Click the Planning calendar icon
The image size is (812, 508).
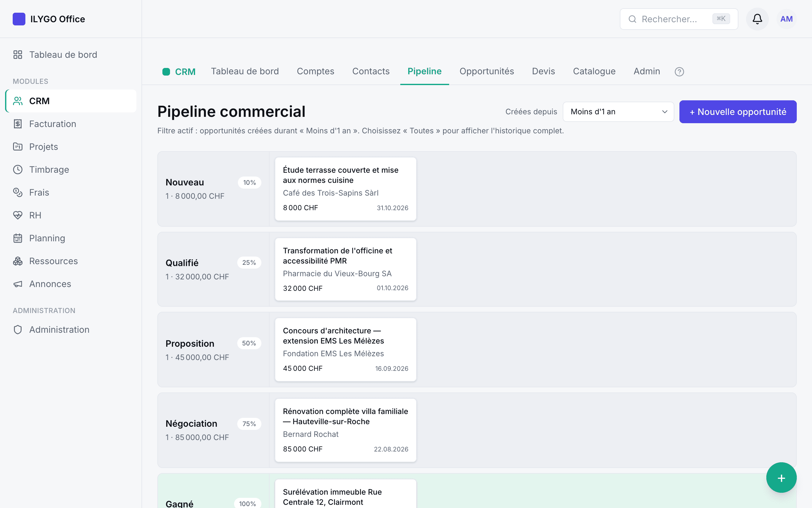coord(18,238)
